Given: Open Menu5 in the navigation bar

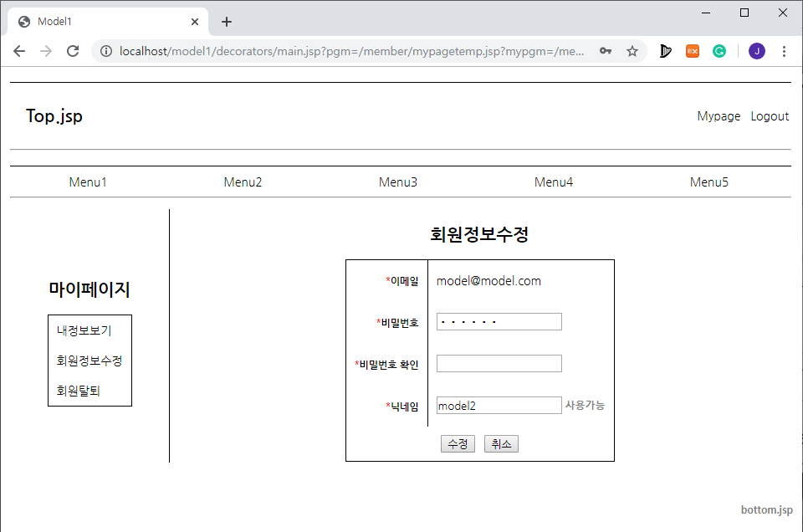Looking at the screenshot, I should coord(708,182).
